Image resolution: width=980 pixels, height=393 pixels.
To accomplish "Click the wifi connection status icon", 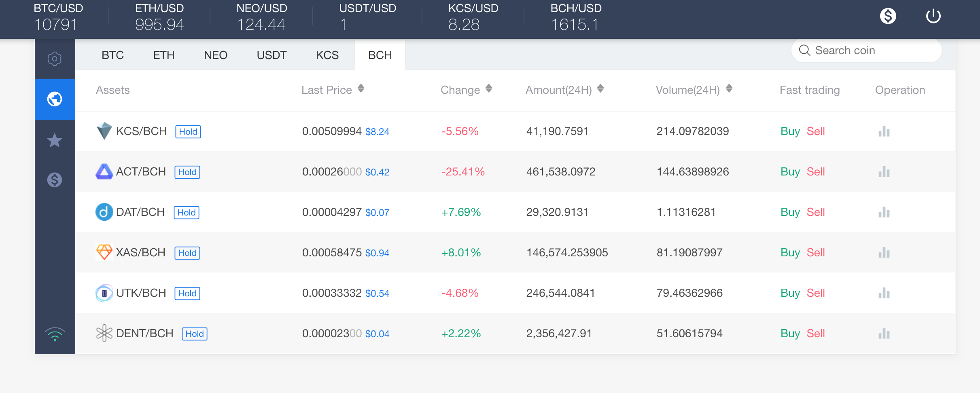I will coord(55,334).
